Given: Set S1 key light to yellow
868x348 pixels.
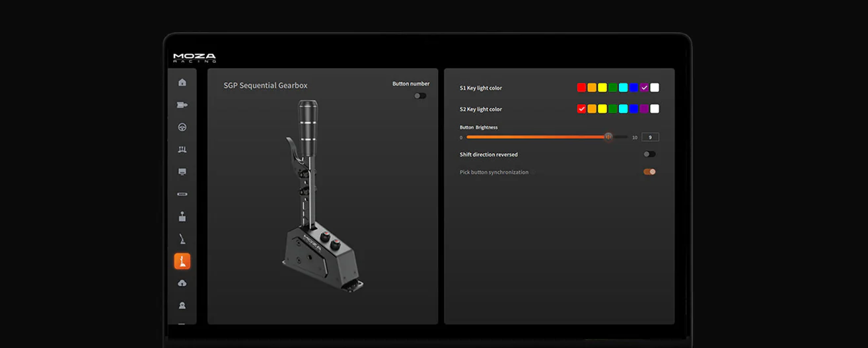Looking at the screenshot, I should [602, 88].
